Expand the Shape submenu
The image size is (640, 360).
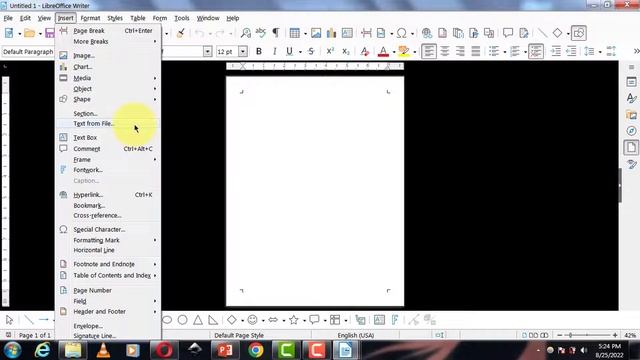click(x=108, y=99)
